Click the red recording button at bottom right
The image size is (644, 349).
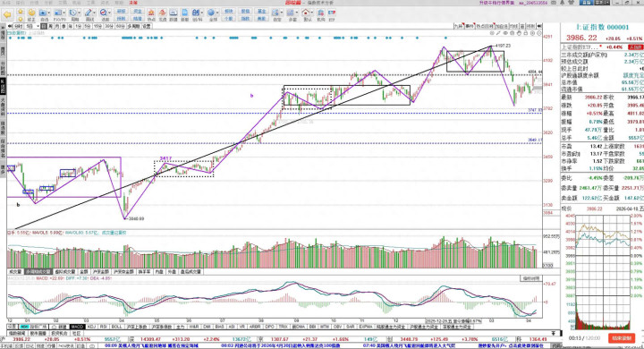[x=622, y=338]
